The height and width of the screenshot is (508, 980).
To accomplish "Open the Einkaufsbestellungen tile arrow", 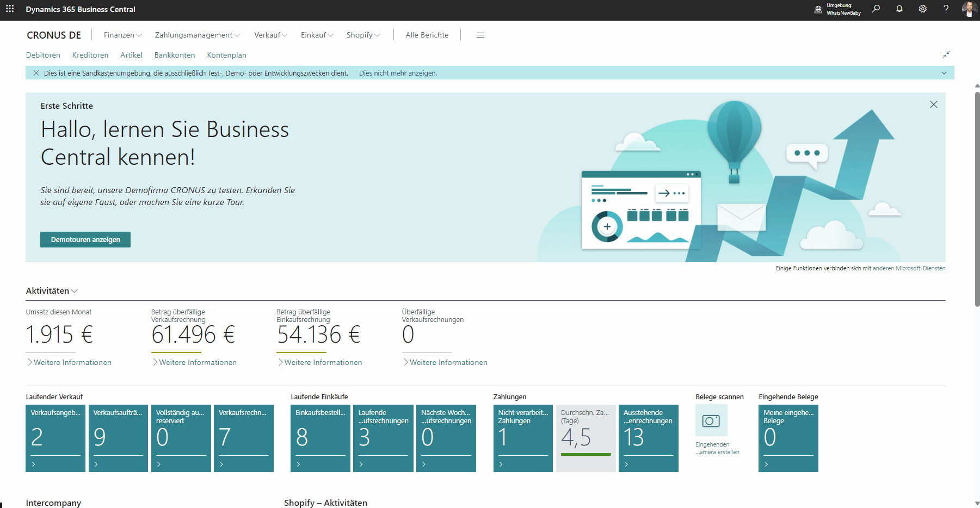I will 298,464.
